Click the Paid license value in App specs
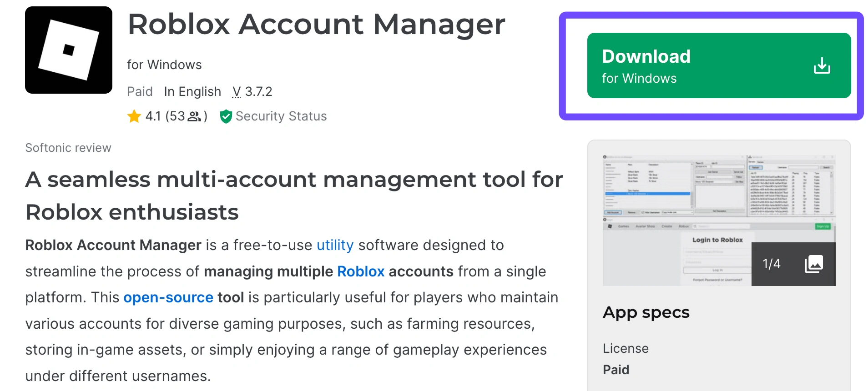The height and width of the screenshot is (391, 868). point(616,370)
